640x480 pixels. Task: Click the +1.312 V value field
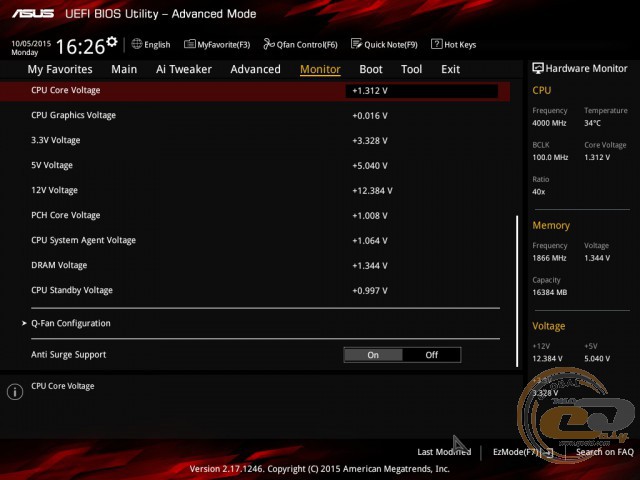[x=422, y=91]
